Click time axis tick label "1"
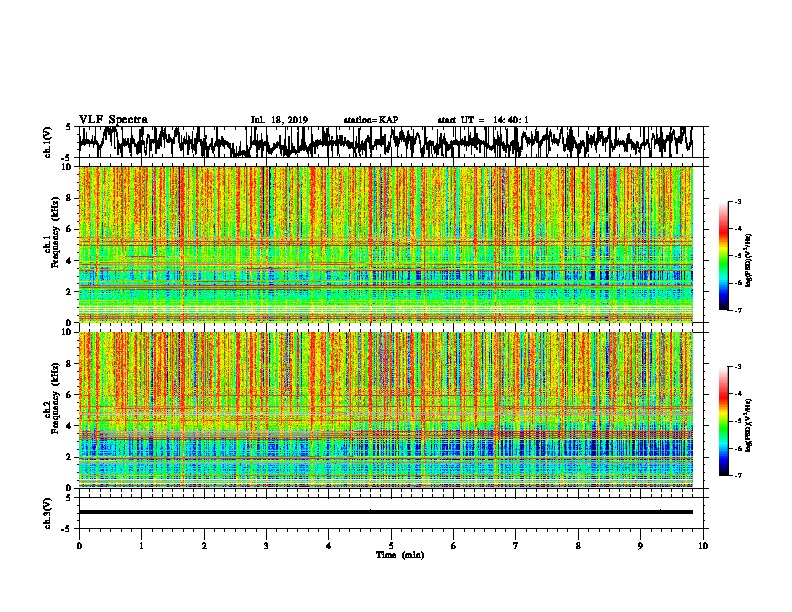 [141, 546]
